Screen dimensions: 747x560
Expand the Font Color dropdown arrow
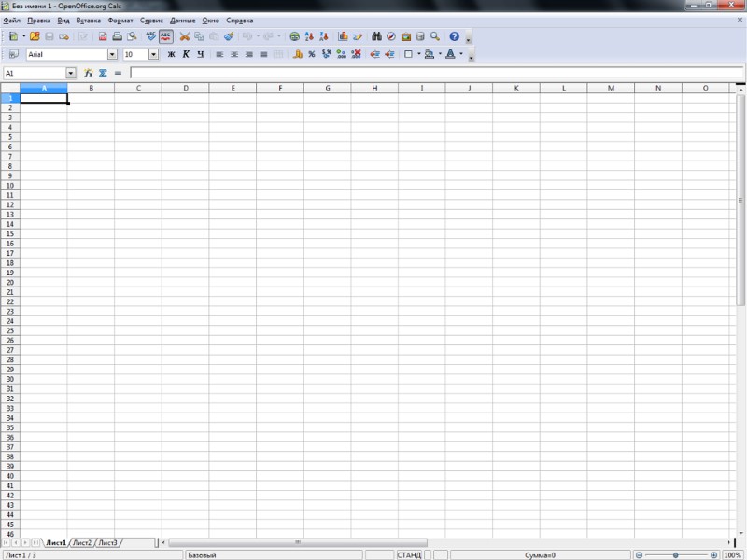pos(461,54)
